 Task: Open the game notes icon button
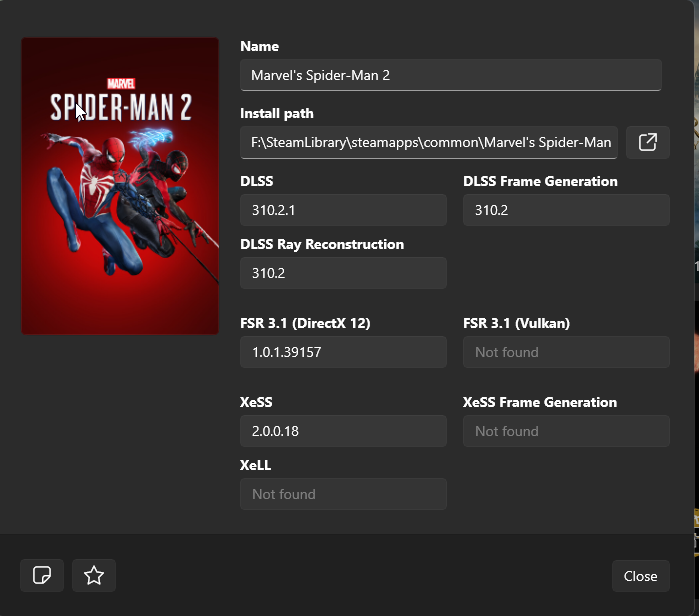pos(42,575)
